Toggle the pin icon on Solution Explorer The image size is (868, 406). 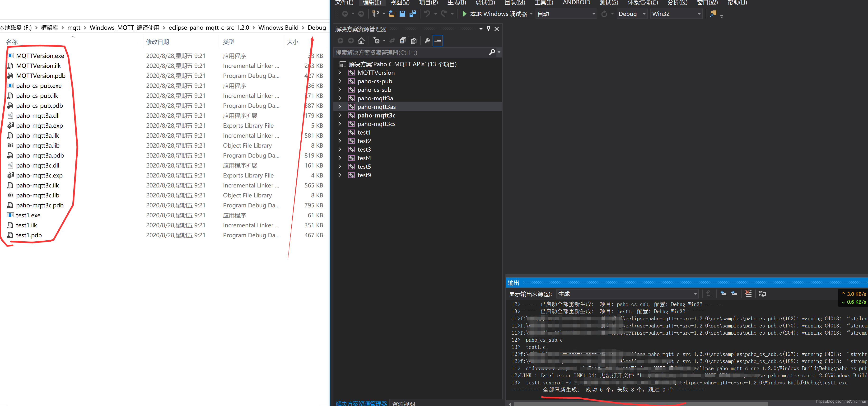pyautogui.click(x=488, y=29)
